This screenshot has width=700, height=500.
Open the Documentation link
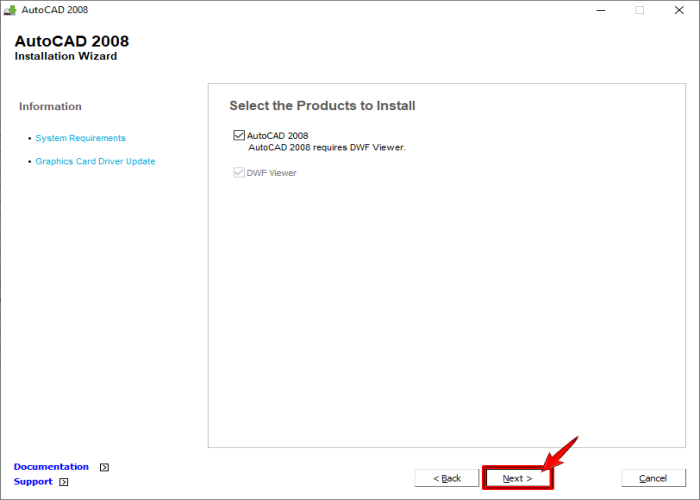pos(51,467)
